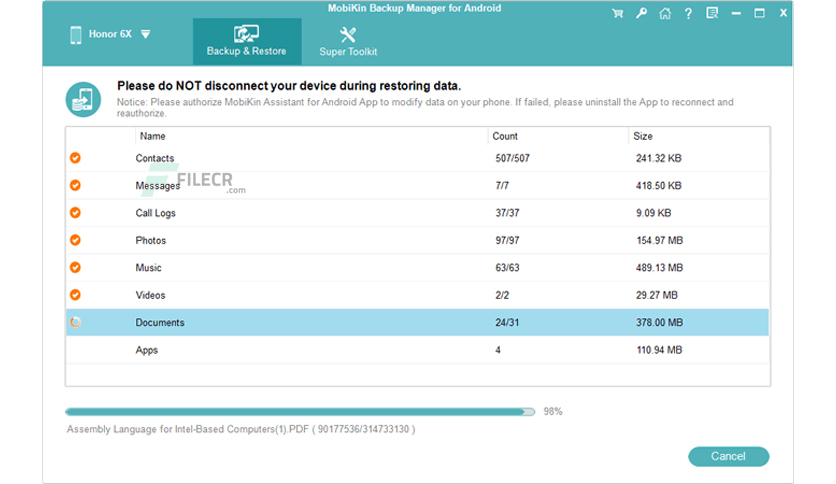Click the 9.09 KB size value
This screenshot has width=836, height=484.
[x=654, y=213]
